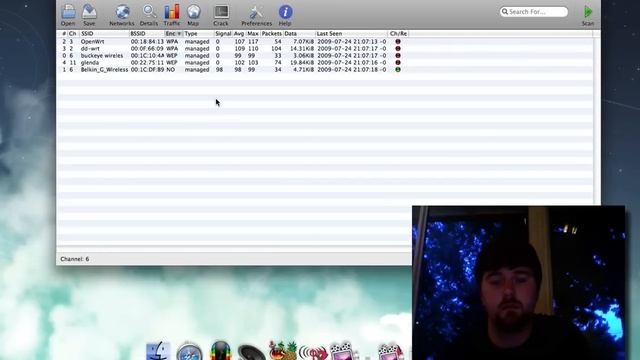This screenshot has width=640, height=360.
Task: Select the Belkin_G_Wireless network row
Action: pos(324,69)
